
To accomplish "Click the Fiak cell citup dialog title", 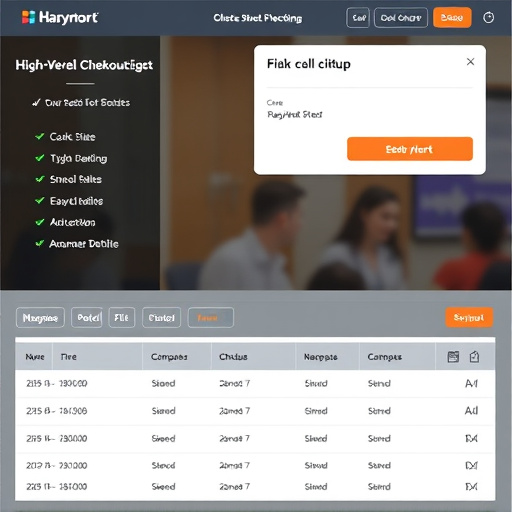I will click(309, 64).
